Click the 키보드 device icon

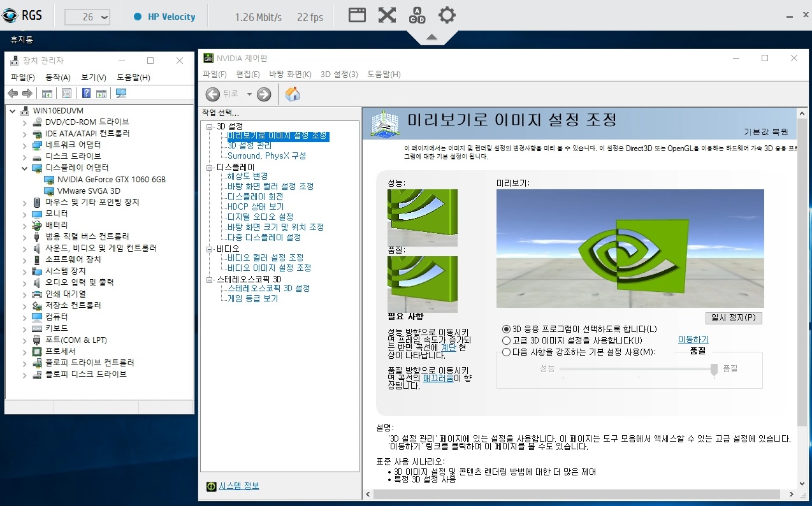coord(37,328)
